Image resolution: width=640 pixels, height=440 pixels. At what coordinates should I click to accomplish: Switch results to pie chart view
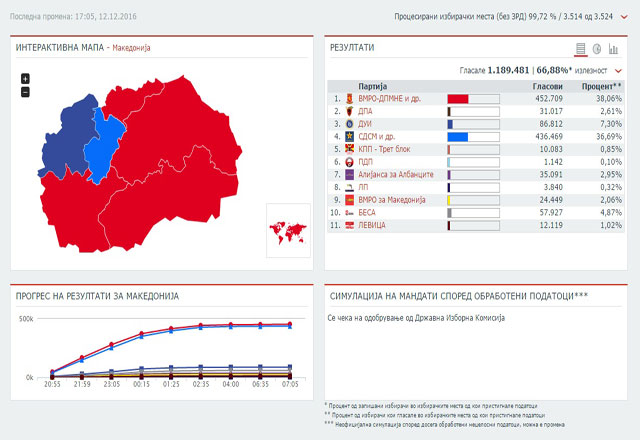click(597, 49)
